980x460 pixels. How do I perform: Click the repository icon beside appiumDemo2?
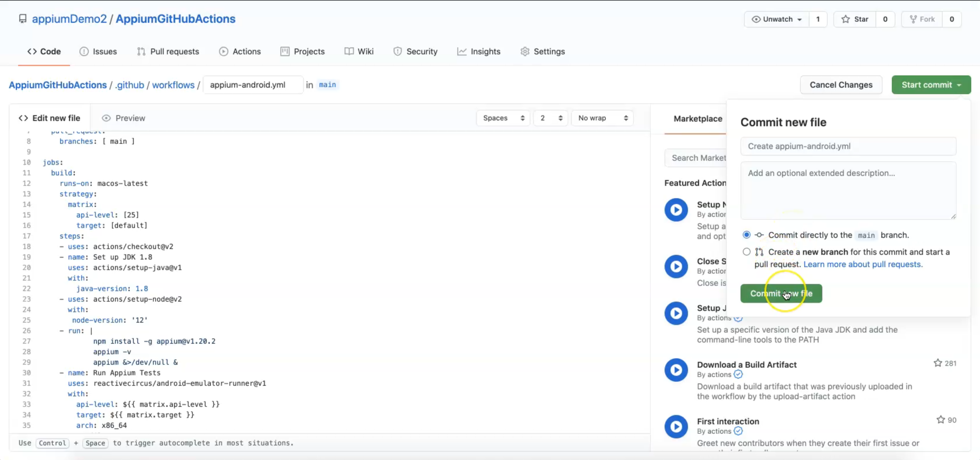click(x=23, y=19)
